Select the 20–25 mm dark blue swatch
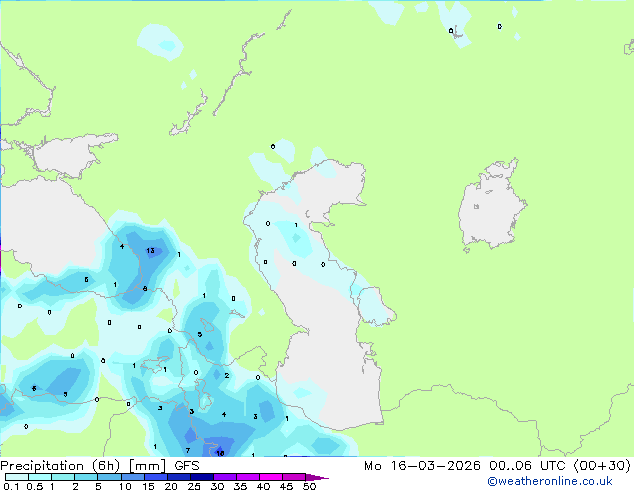The height and width of the screenshot is (490, 634). [x=178, y=477]
